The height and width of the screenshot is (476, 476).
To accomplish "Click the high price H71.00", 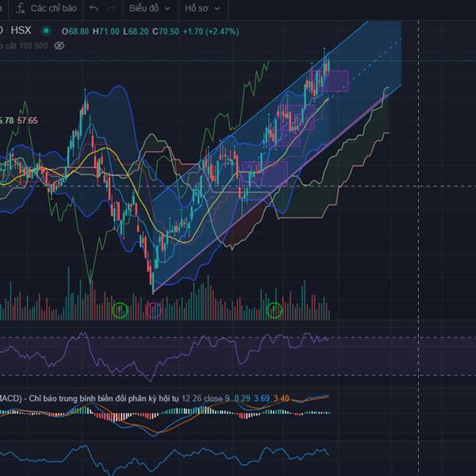I will click(106, 31).
